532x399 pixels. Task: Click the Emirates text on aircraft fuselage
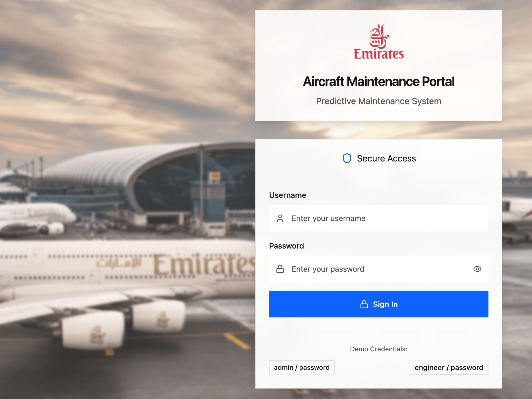(204, 265)
